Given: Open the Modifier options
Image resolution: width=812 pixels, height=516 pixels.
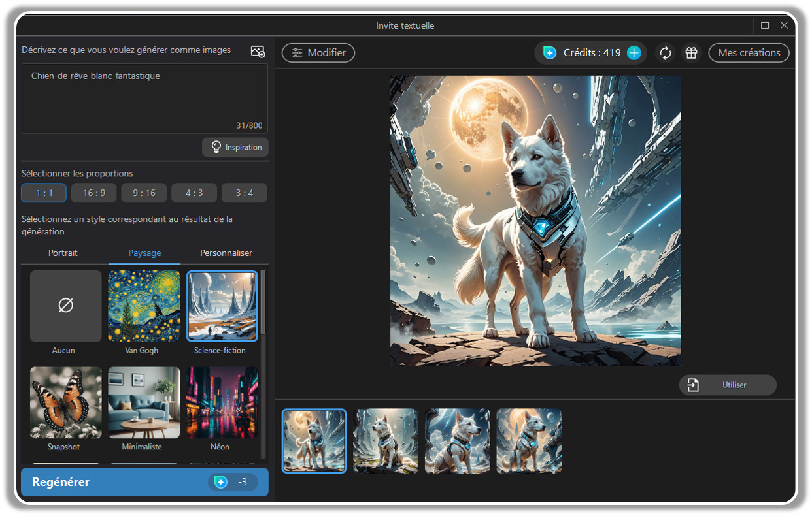Looking at the screenshot, I should point(318,53).
